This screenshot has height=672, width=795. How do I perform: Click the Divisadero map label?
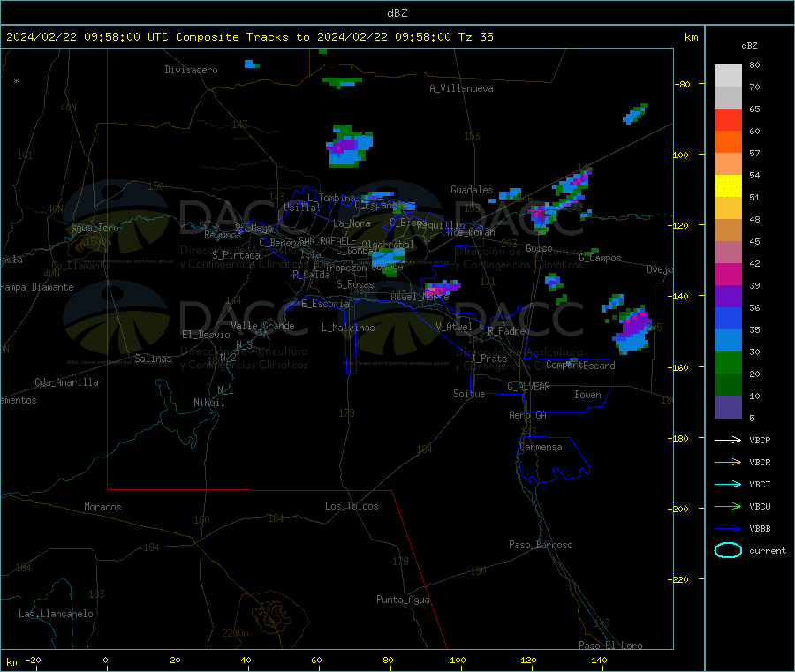[191, 70]
